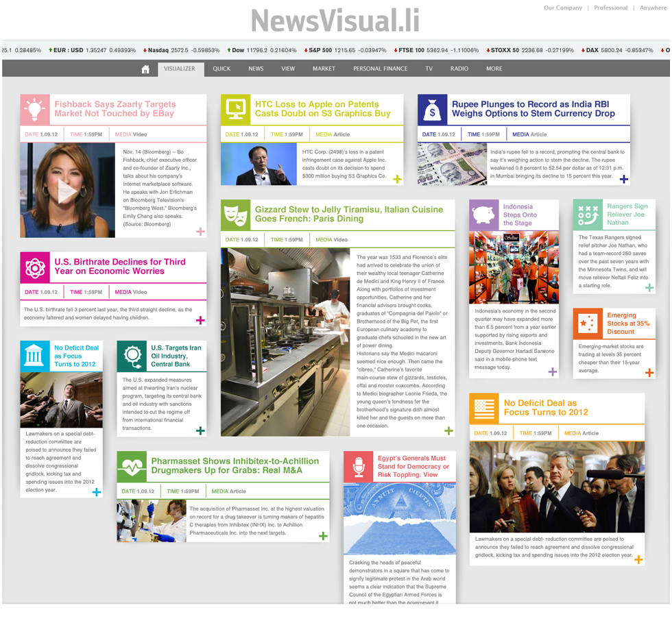Screen dimensions: 672x634
Task: Click the Our Company link
Action: (x=562, y=8)
